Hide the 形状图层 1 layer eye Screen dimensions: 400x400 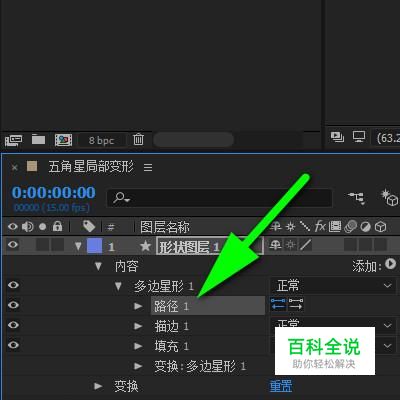13,245
